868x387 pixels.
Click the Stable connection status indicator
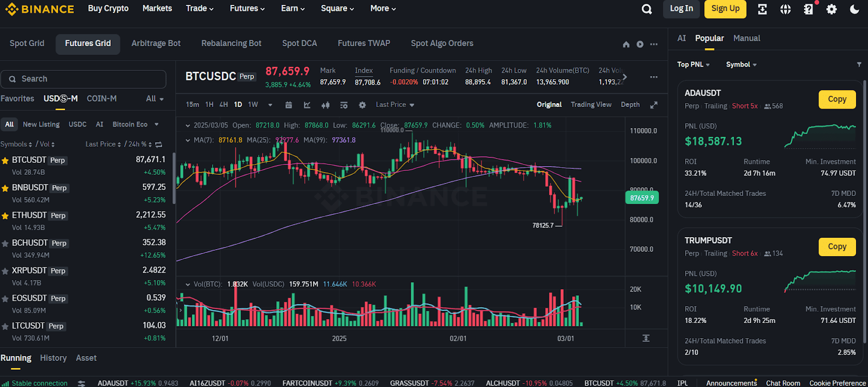coord(35,383)
